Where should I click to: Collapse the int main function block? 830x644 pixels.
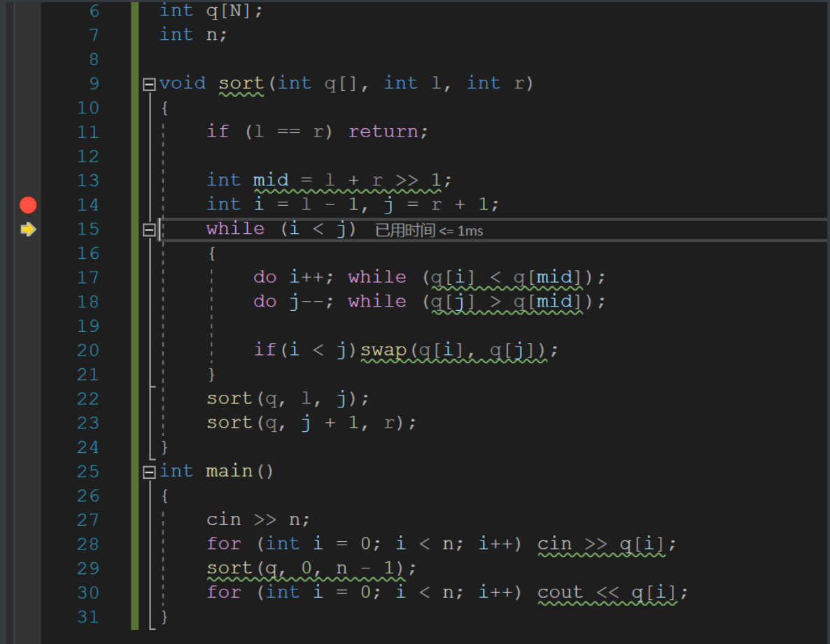coord(149,472)
